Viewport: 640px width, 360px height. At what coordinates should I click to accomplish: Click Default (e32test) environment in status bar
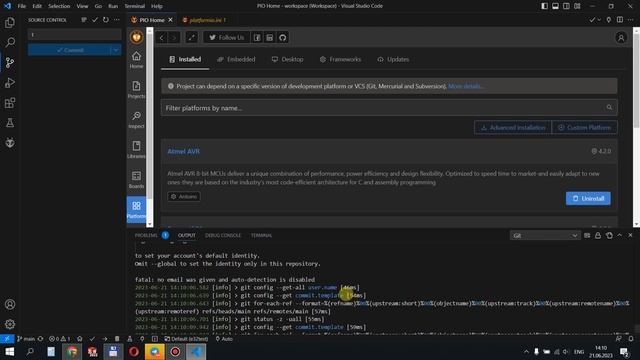[x=186, y=339]
